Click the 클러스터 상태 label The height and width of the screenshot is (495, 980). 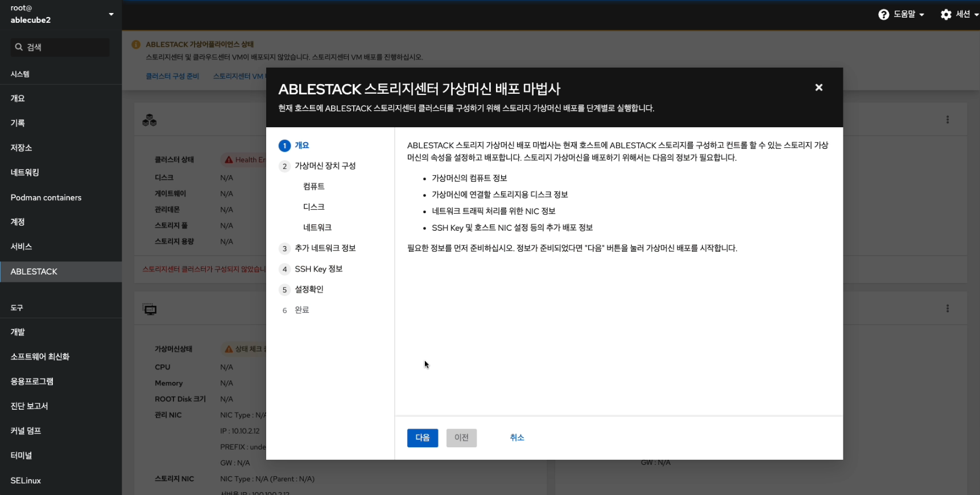point(174,160)
